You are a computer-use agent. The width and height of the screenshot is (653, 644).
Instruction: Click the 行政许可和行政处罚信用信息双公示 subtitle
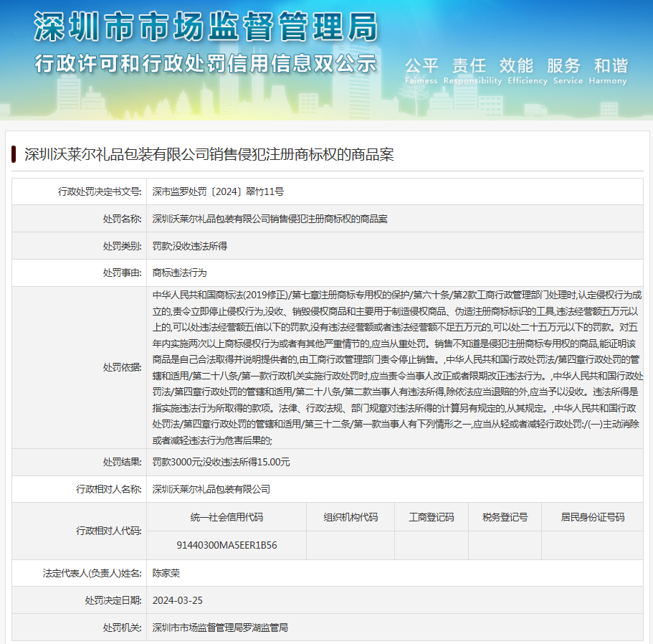point(205,62)
